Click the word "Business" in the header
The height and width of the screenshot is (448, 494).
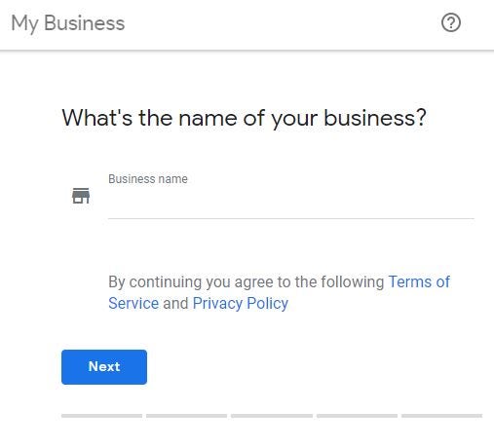[84, 23]
